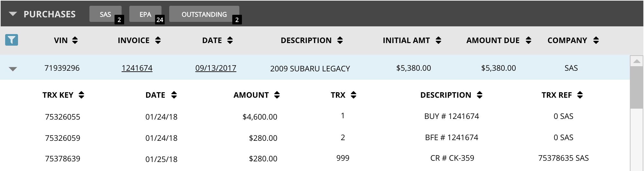
Task: Sort transactions by Amount arrows
Action: 277,95
